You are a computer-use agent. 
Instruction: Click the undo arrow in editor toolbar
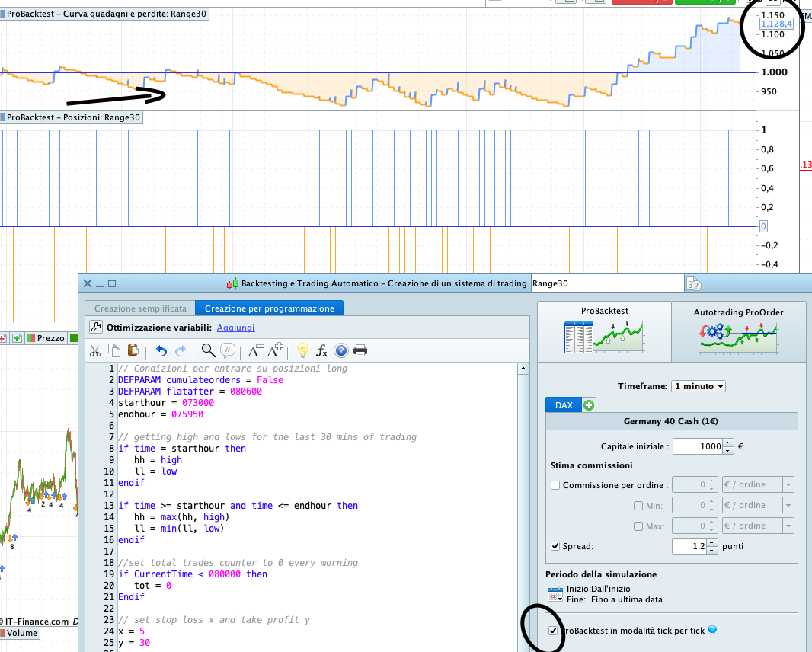[x=161, y=350]
